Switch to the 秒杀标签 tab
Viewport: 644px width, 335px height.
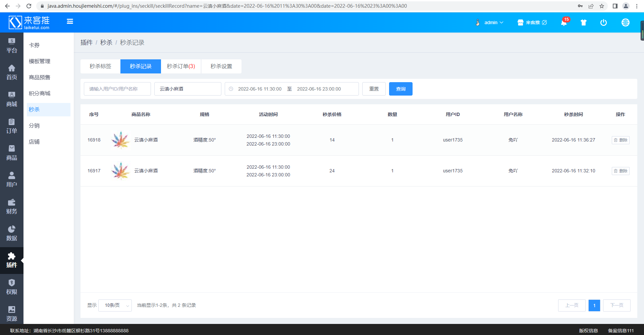(100, 66)
